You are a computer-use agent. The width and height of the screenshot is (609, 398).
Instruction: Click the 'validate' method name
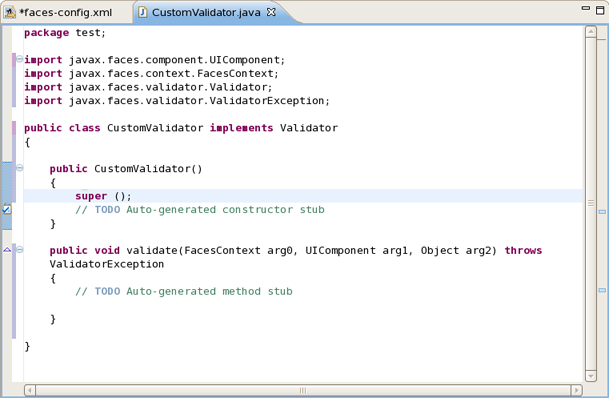point(152,250)
